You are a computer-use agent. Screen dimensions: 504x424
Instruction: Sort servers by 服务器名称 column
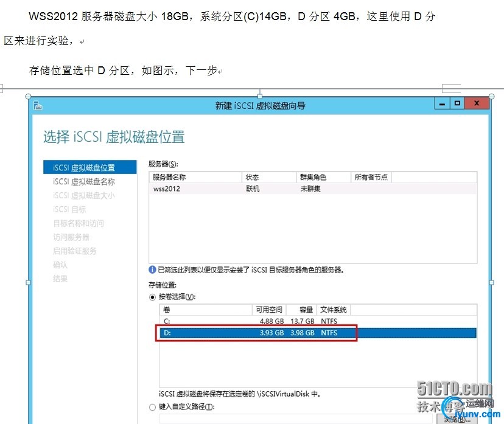[x=195, y=177]
